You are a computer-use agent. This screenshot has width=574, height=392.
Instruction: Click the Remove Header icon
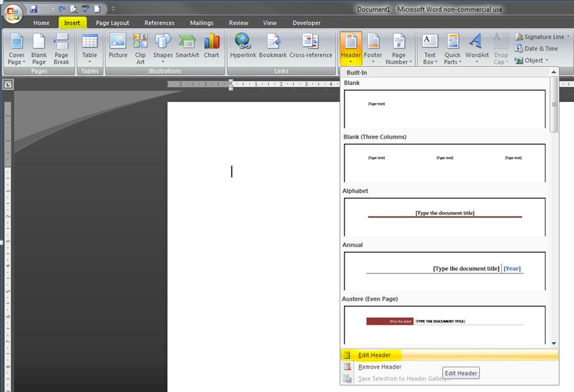pyautogui.click(x=347, y=367)
